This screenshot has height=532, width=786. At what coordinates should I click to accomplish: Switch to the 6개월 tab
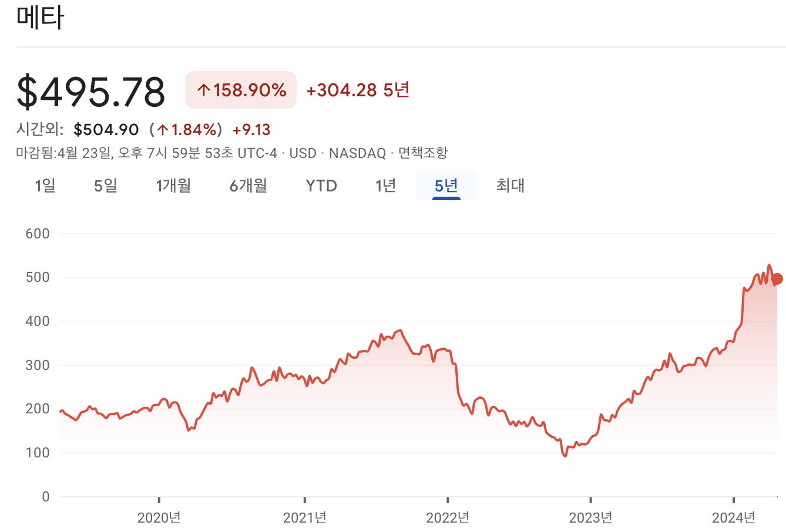point(248,186)
